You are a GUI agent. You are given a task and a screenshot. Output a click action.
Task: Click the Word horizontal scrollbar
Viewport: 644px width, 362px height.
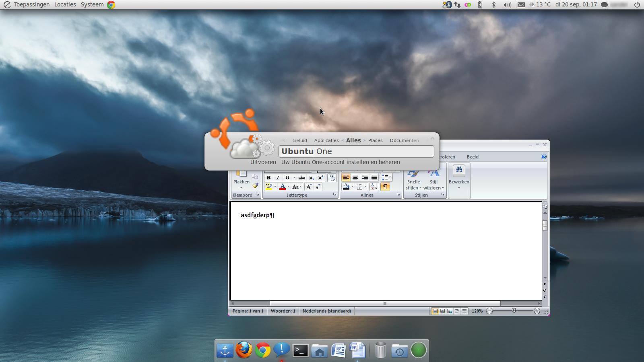[385, 303]
